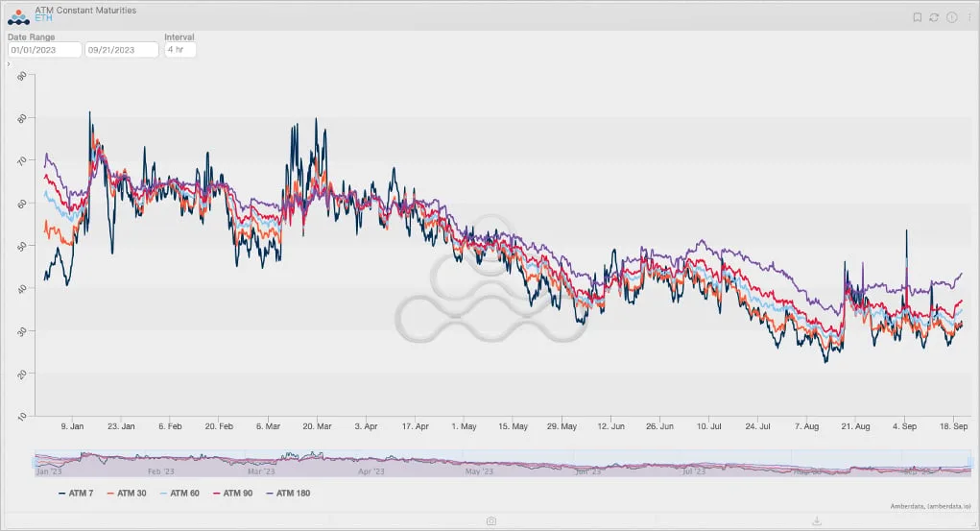The width and height of the screenshot is (980, 531).
Task: Click the 17. Apr x-axis label
Action: [415, 426]
